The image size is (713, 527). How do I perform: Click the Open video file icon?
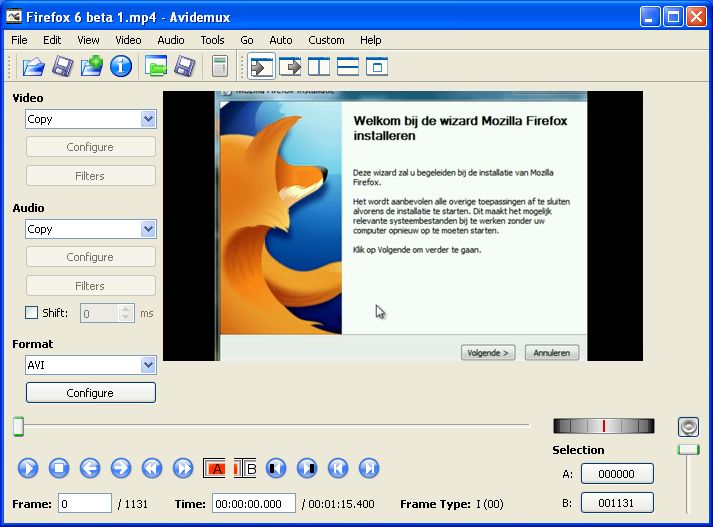(34, 67)
